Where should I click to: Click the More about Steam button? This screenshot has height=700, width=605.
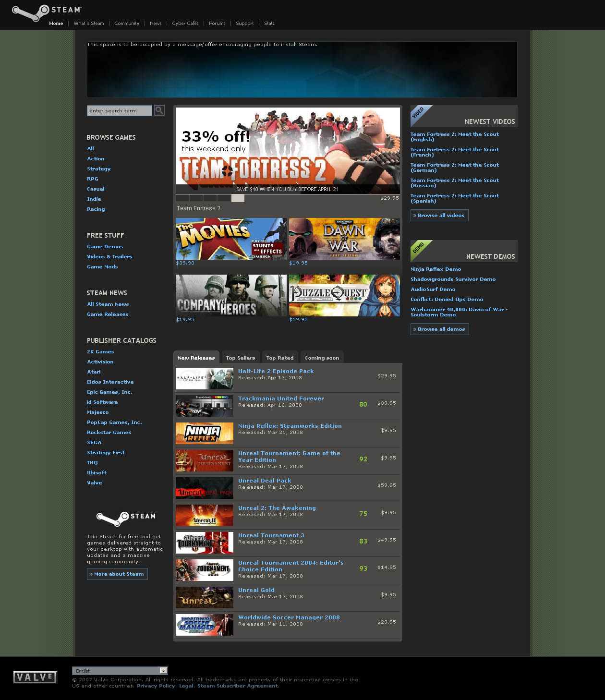pos(117,574)
